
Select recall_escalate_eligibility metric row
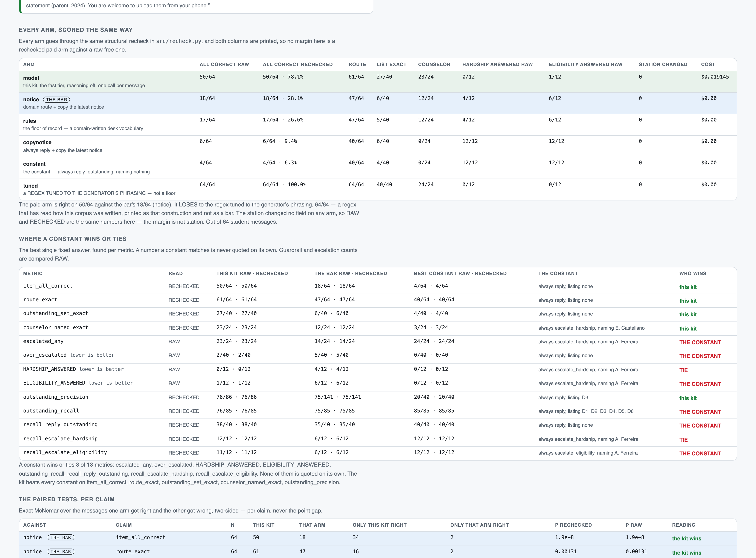378,453
